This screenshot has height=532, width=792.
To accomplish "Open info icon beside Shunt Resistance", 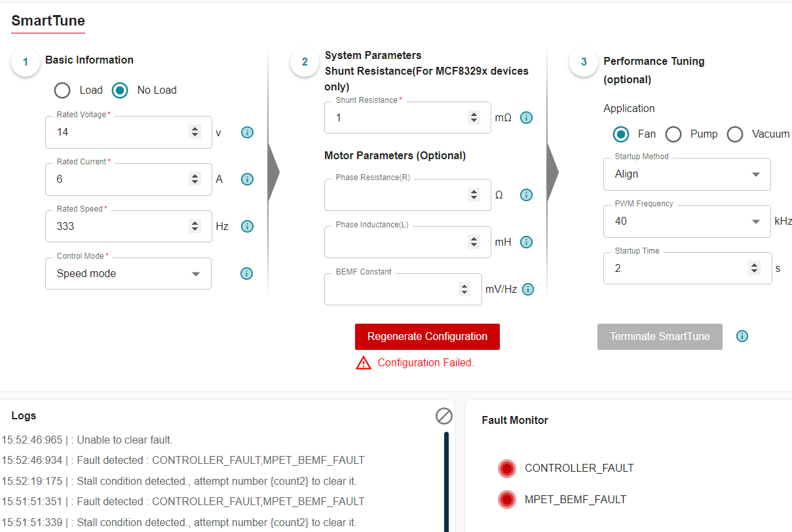I will click(x=526, y=118).
